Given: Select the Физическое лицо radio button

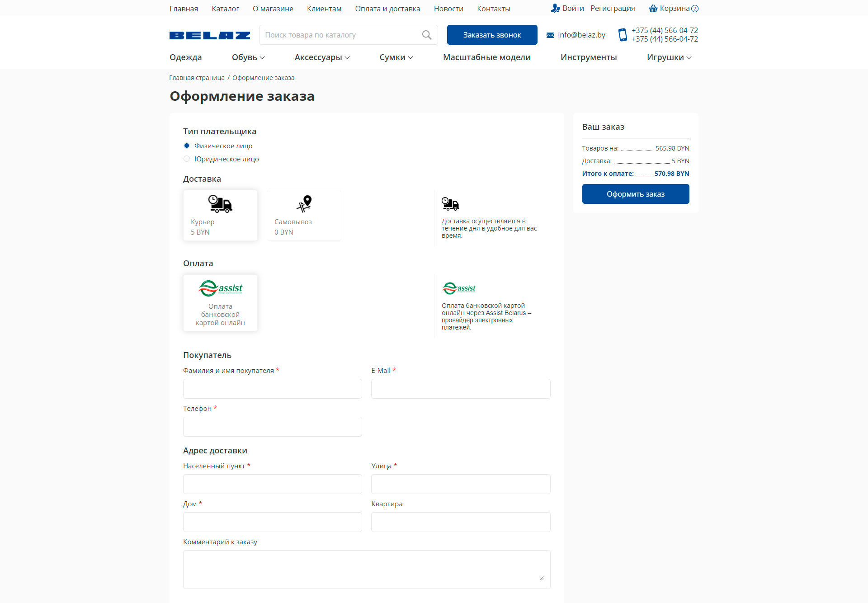Looking at the screenshot, I should point(187,146).
